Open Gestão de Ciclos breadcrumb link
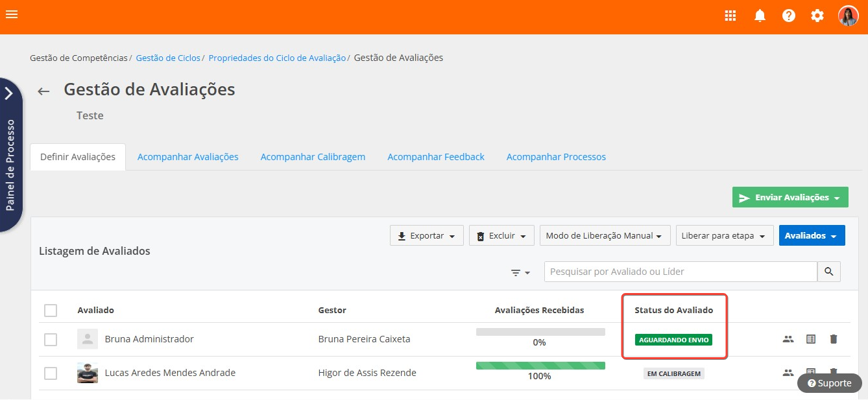This screenshot has height=400, width=868. 168,58
